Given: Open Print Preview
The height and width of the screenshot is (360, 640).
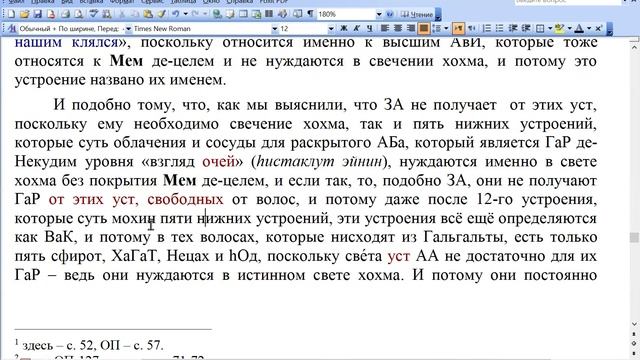Looking at the screenshot, I should point(78,14).
